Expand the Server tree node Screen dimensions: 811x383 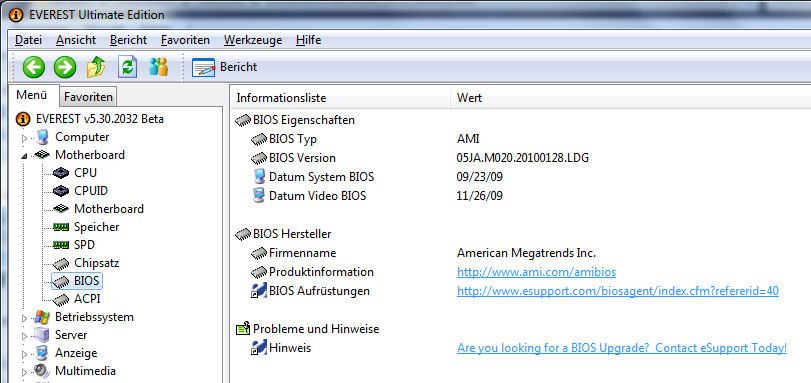click(x=24, y=336)
